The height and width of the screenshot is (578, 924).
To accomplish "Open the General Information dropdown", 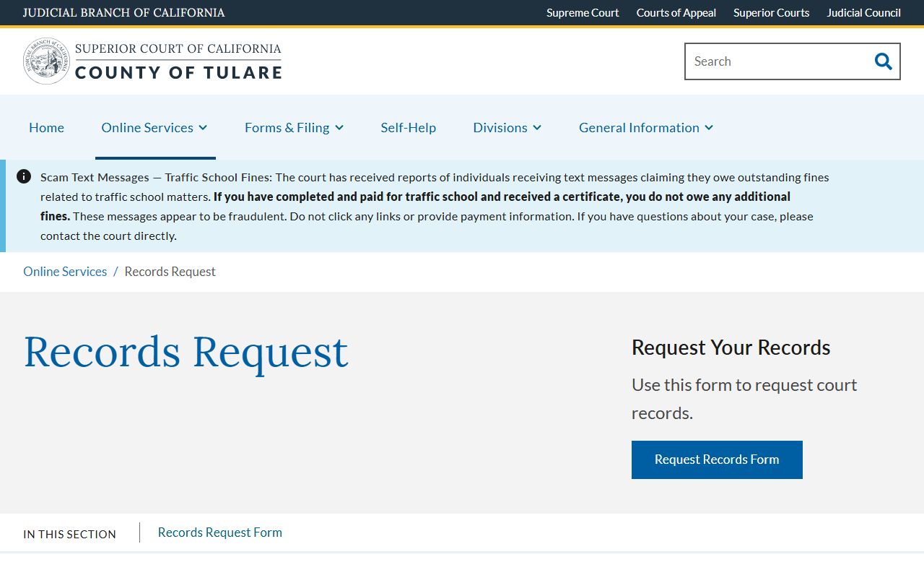I will pyautogui.click(x=646, y=127).
